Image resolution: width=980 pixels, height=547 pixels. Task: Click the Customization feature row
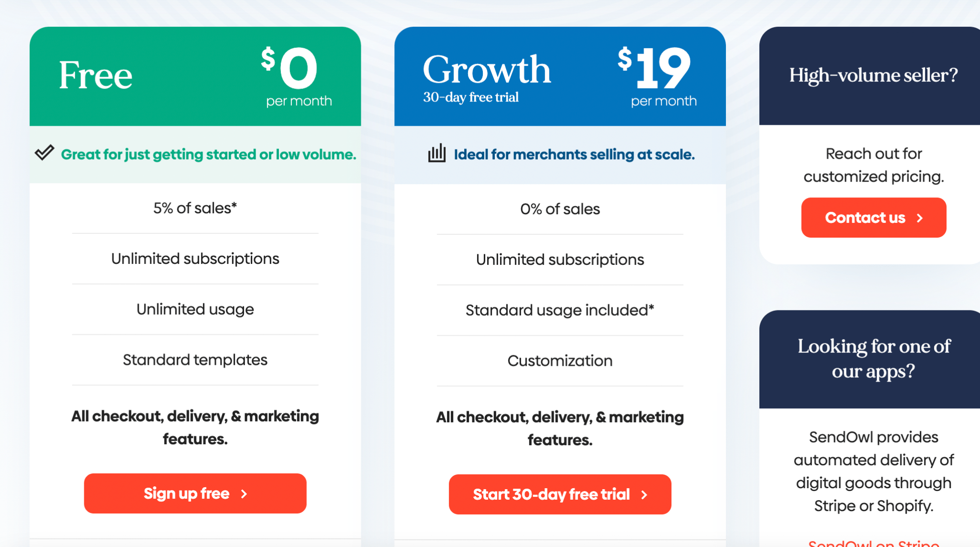tap(560, 361)
